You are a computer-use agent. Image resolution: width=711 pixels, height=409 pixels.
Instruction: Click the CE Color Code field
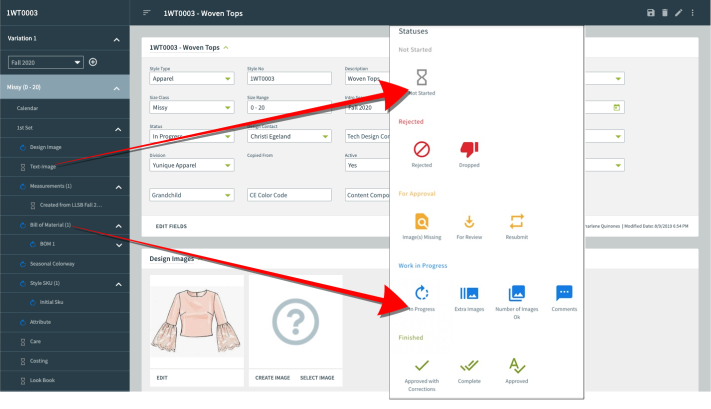tap(288, 195)
